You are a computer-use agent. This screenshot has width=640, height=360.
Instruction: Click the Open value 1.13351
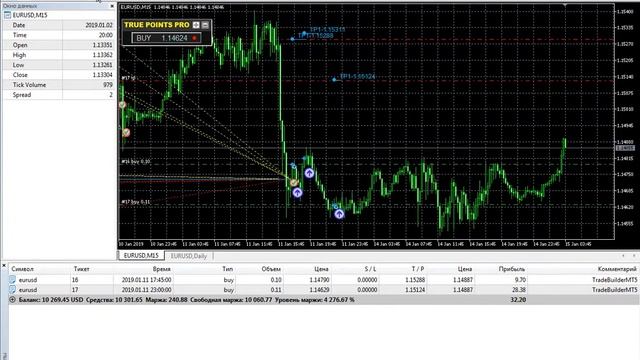[x=102, y=45]
